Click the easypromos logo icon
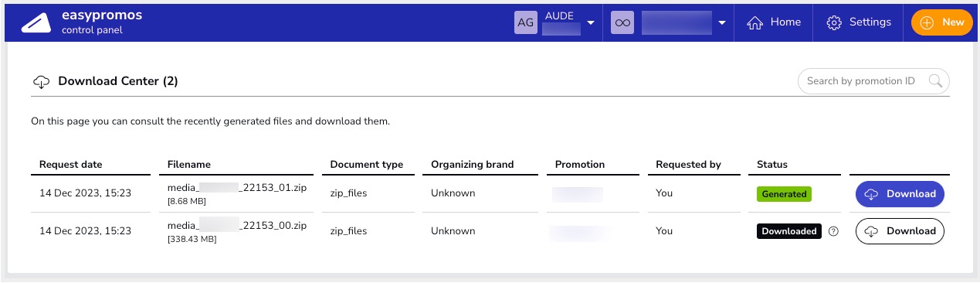Image resolution: width=980 pixels, height=283 pixels. click(36, 23)
